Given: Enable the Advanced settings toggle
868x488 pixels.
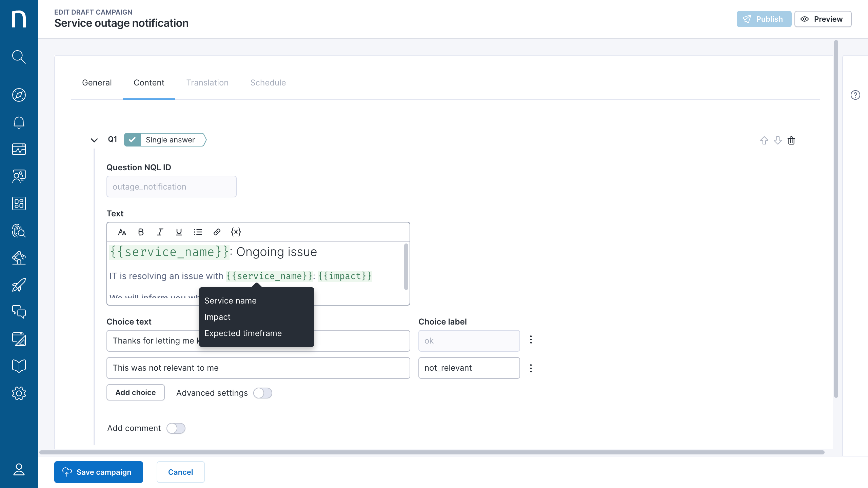Looking at the screenshot, I should click(x=262, y=393).
